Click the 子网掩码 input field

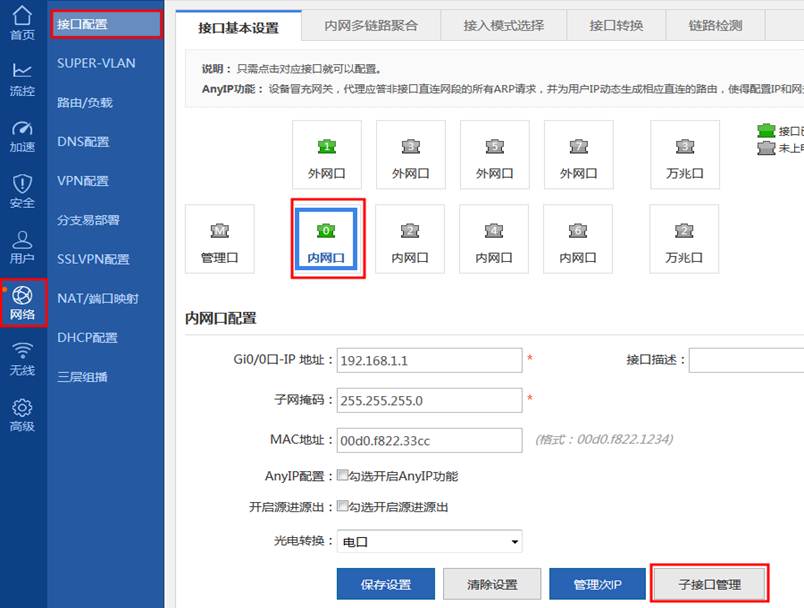click(x=430, y=400)
